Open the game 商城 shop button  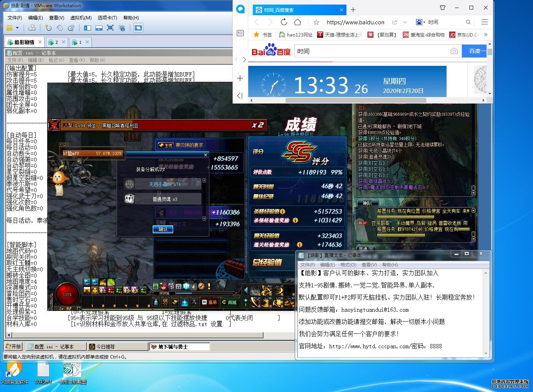[229, 303]
